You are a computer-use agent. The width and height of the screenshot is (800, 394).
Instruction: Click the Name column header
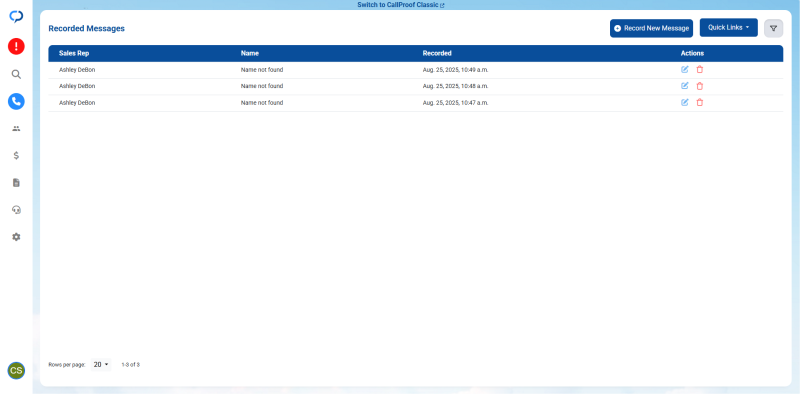(x=249, y=53)
